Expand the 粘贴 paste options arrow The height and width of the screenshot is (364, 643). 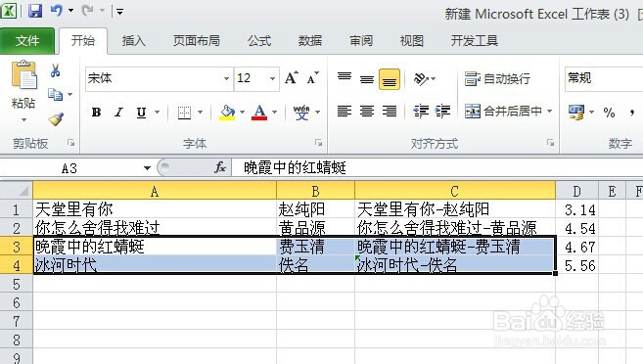tap(23, 120)
